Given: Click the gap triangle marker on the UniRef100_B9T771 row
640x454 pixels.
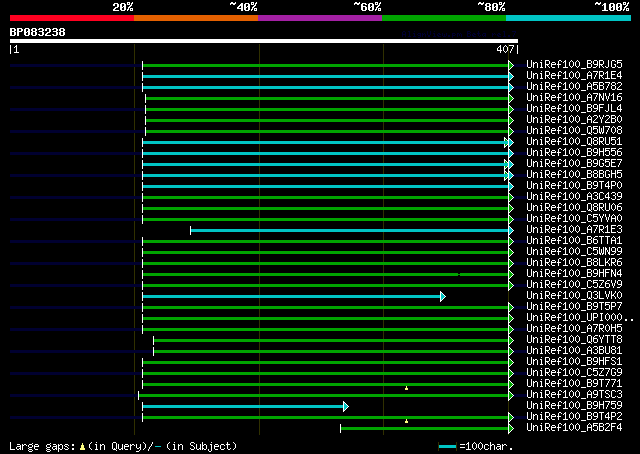Looking at the screenshot, I should 406,387.
